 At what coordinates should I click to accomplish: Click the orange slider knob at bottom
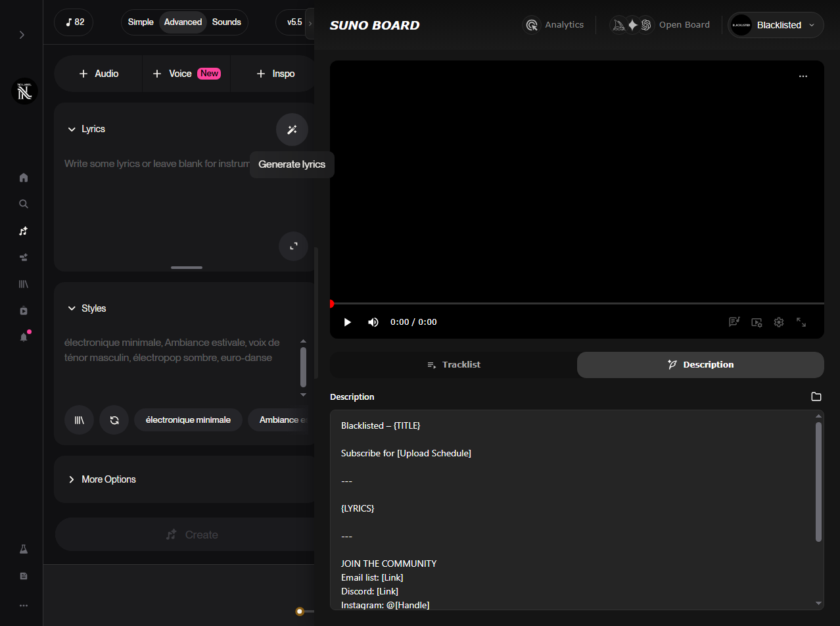(300, 612)
